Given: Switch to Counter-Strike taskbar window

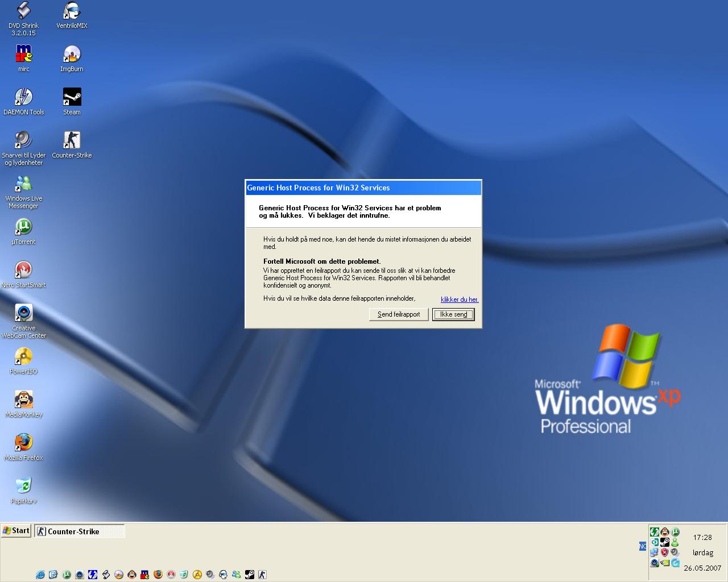Looking at the screenshot, I should pyautogui.click(x=79, y=531).
